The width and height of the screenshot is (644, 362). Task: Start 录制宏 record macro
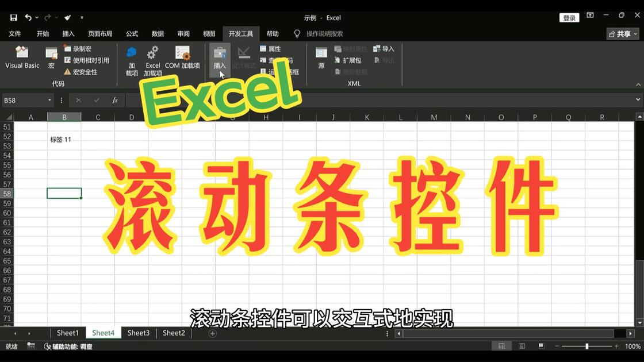(78, 48)
